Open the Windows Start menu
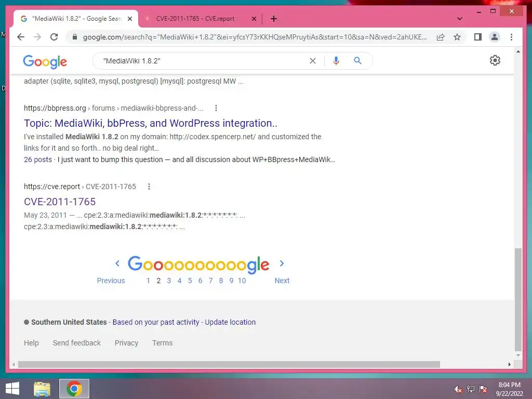The width and height of the screenshot is (532, 399). pyautogui.click(x=12, y=389)
